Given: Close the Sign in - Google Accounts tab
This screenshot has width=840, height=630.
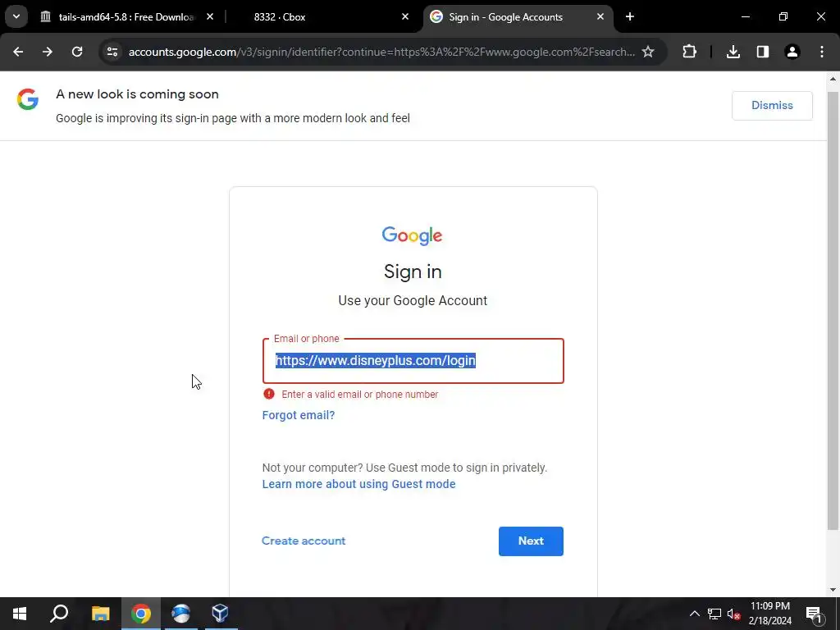Looking at the screenshot, I should pyautogui.click(x=600, y=16).
